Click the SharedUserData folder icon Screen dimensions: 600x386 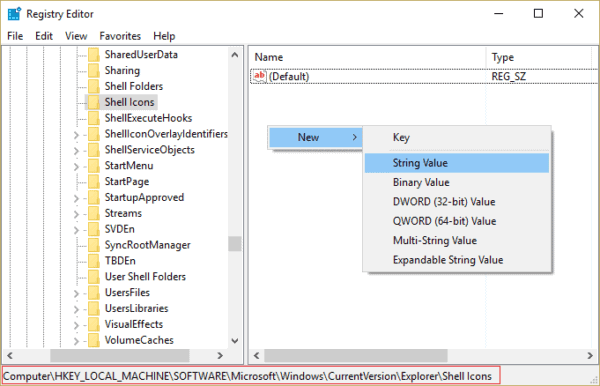point(94,55)
